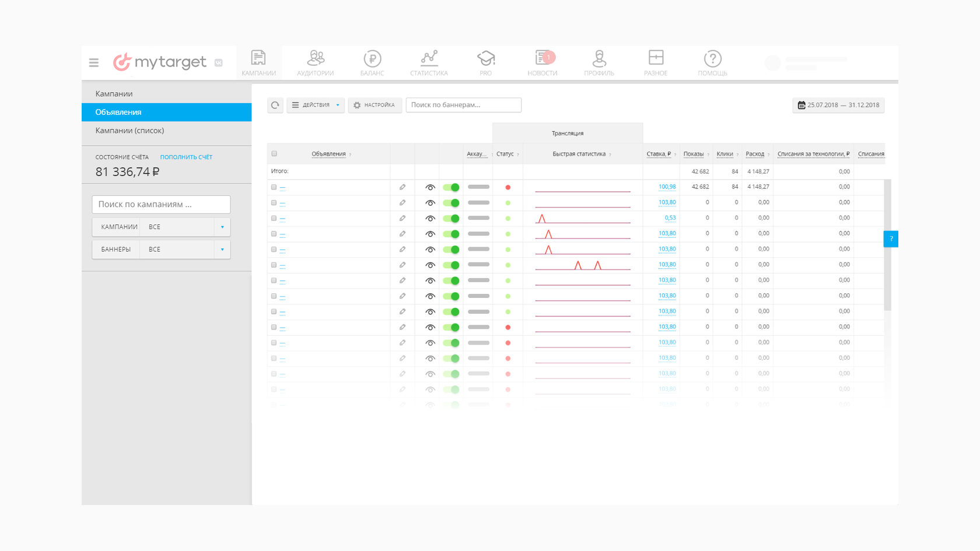Open the Кампании ВСЕ filter dropdown
Image resolution: width=980 pixels, height=551 pixels.
161,227
